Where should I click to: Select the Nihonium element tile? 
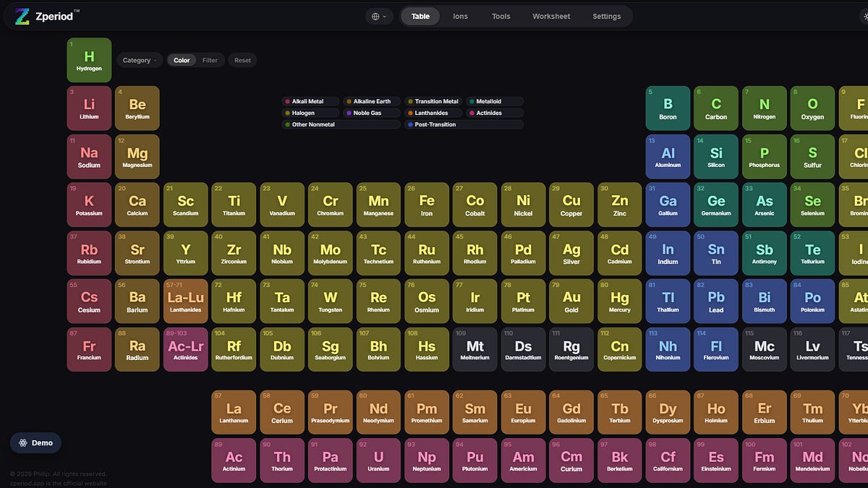(x=668, y=349)
